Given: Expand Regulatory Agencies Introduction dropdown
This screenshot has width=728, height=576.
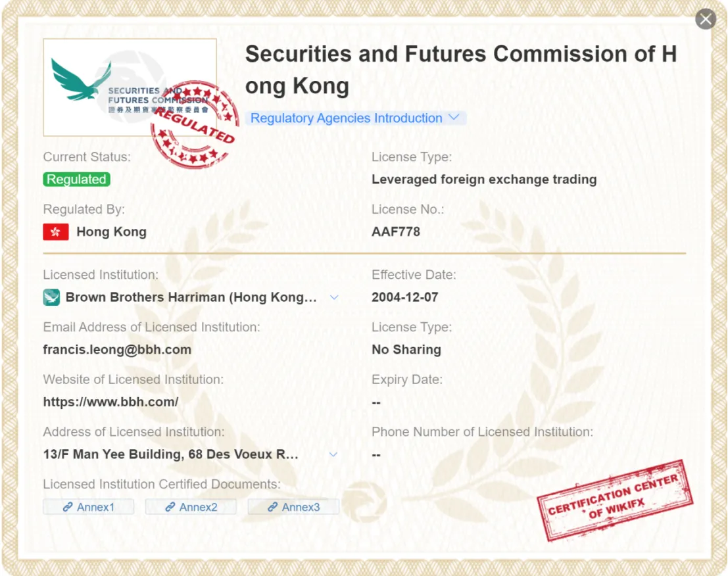Looking at the screenshot, I should click(355, 118).
